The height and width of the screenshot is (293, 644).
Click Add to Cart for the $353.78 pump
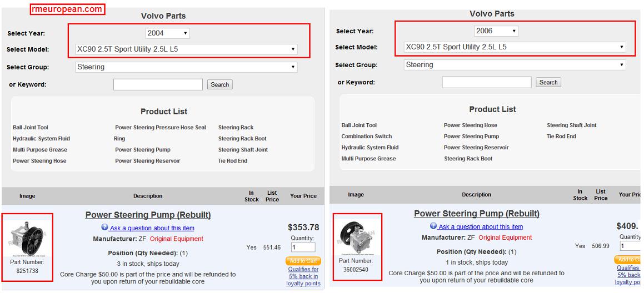(303, 261)
